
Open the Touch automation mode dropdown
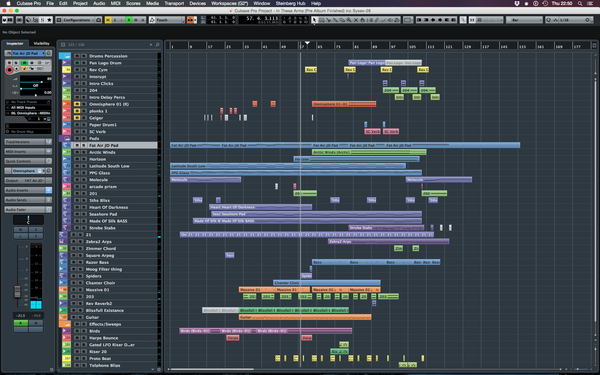coord(167,20)
